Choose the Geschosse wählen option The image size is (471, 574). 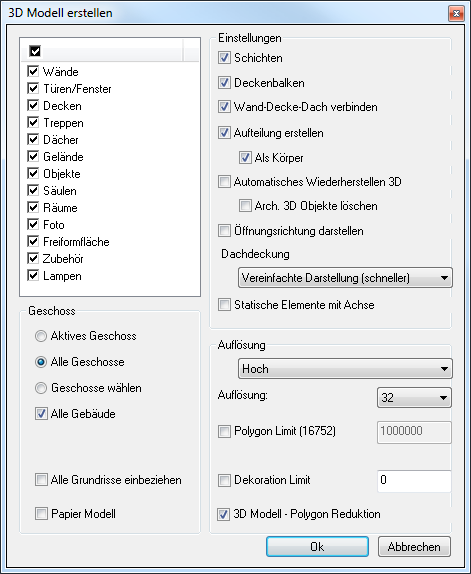tap(41, 388)
